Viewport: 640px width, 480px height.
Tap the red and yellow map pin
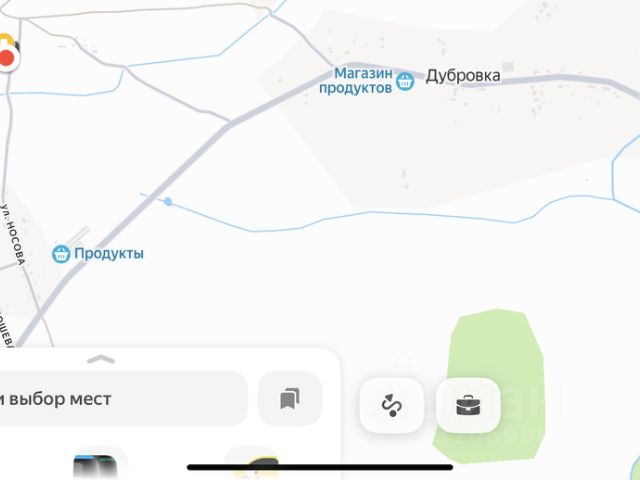[x=7, y=53]
